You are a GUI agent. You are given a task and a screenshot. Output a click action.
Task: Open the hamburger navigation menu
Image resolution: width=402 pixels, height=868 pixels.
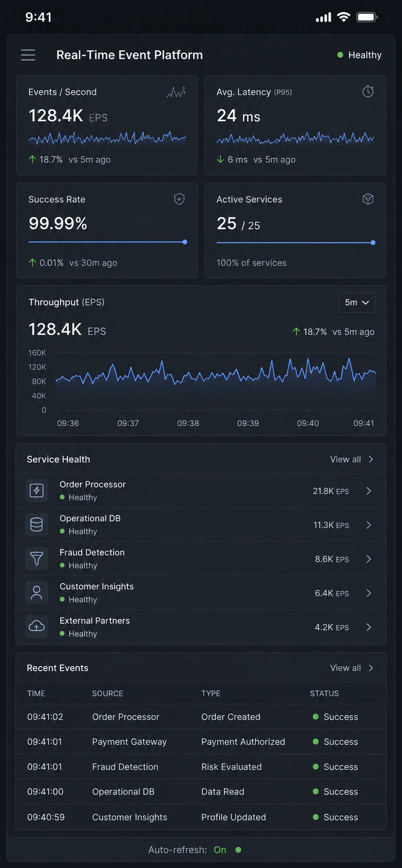(28, 55)
